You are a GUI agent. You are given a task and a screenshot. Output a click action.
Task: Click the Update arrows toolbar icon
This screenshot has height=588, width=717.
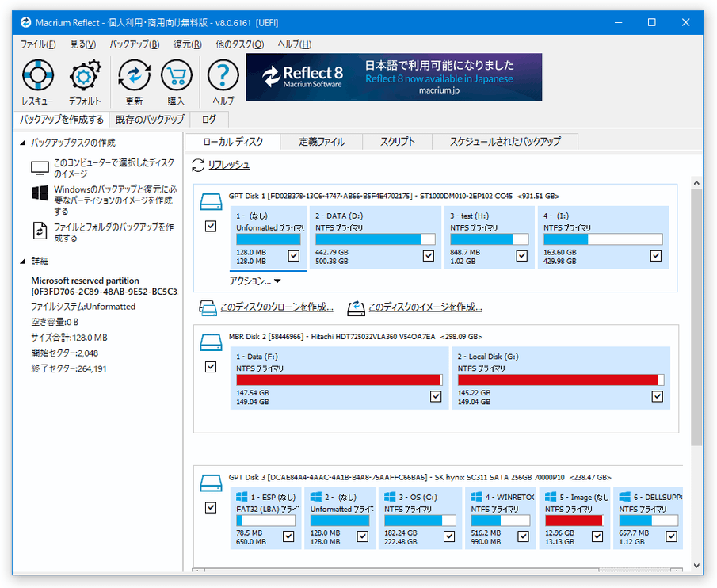pyautogui.click(x=134, y=75)
